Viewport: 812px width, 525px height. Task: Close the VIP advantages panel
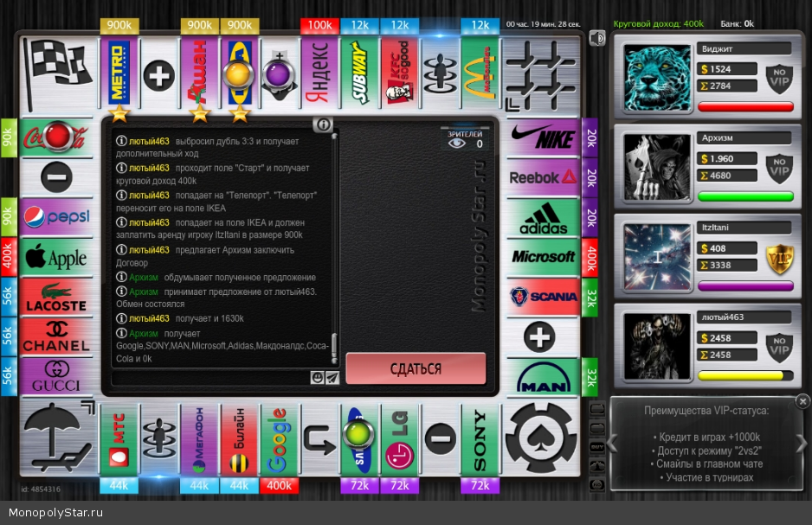pos(802,400)
